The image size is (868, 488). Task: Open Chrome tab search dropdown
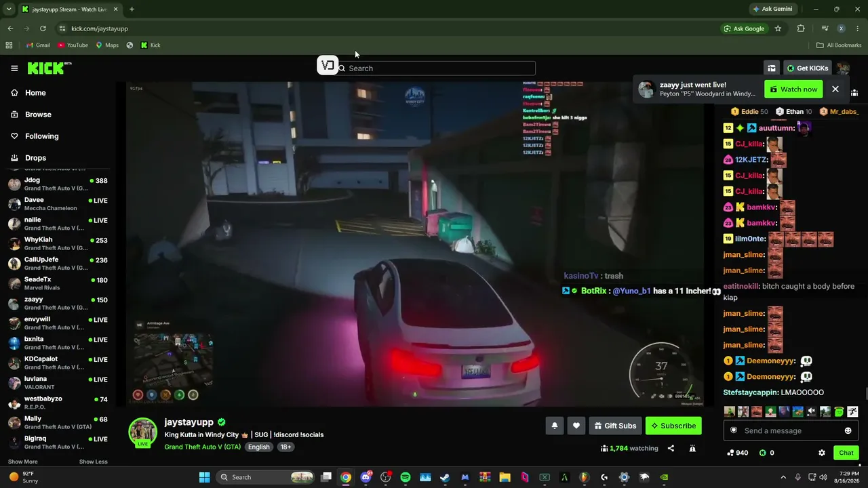(x=9, y=9)
